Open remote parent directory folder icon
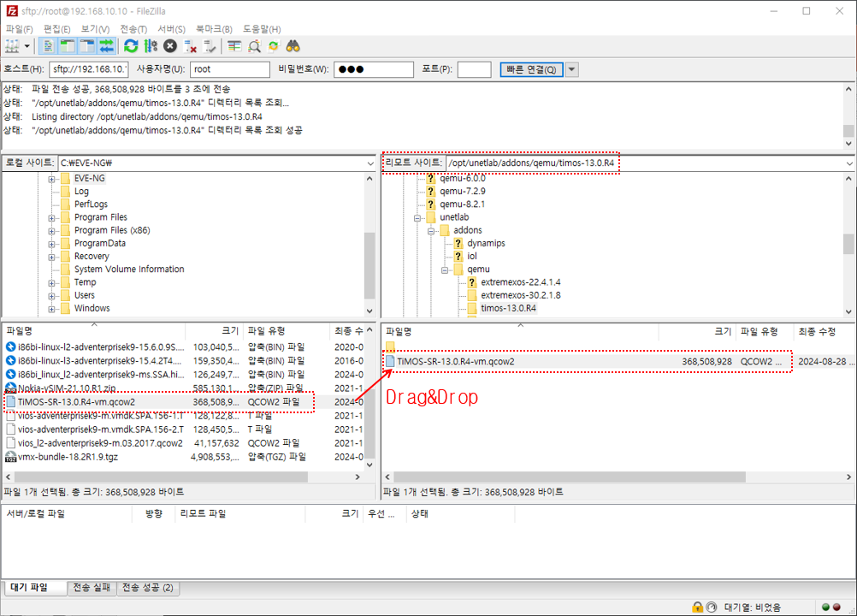Viewport: 857px width, 616px height. (x=390, y=346)
